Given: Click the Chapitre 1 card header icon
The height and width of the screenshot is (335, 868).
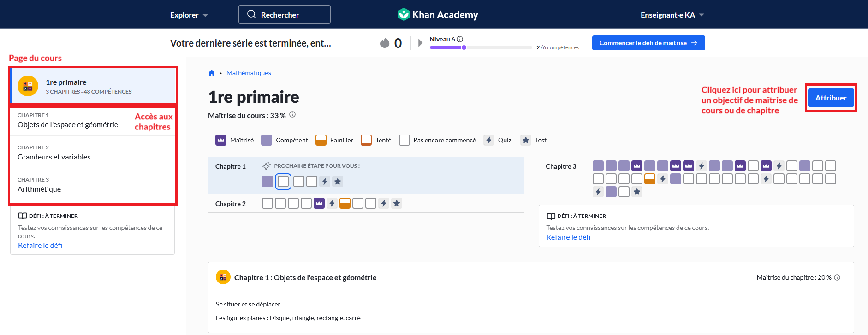Looking at the screenshot, I should (x=223, y=277).
